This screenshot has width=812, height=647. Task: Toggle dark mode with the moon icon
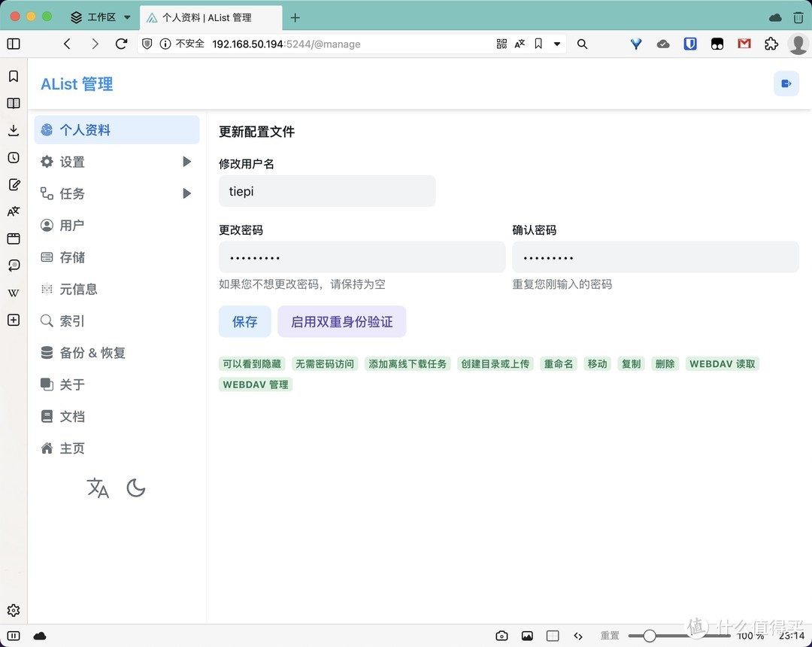[x=135, y=488]
